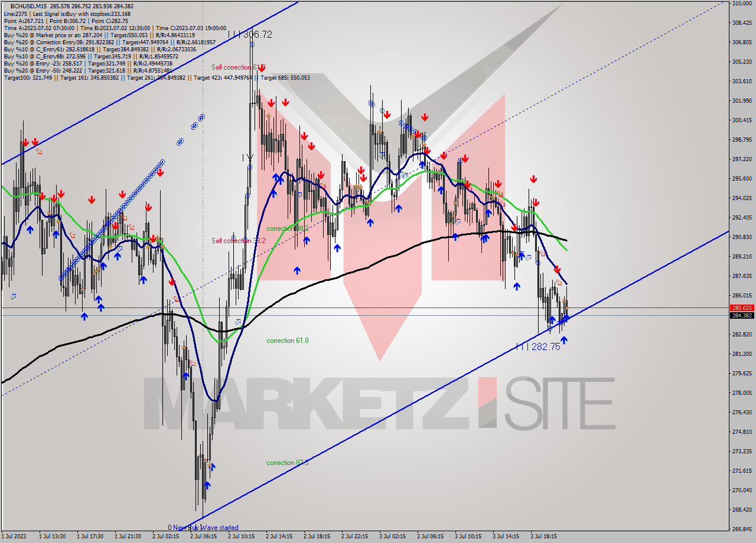
Task: Select the 'Buy %20 @ Entry -50' line
Action: click(x=87, y=70)
